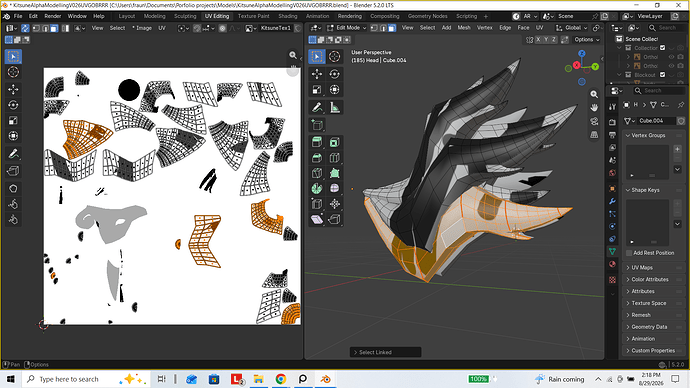This screenshot has width=690, height=388.
Task: Expand the Select Linked operator panel
Action: point(385,352)
